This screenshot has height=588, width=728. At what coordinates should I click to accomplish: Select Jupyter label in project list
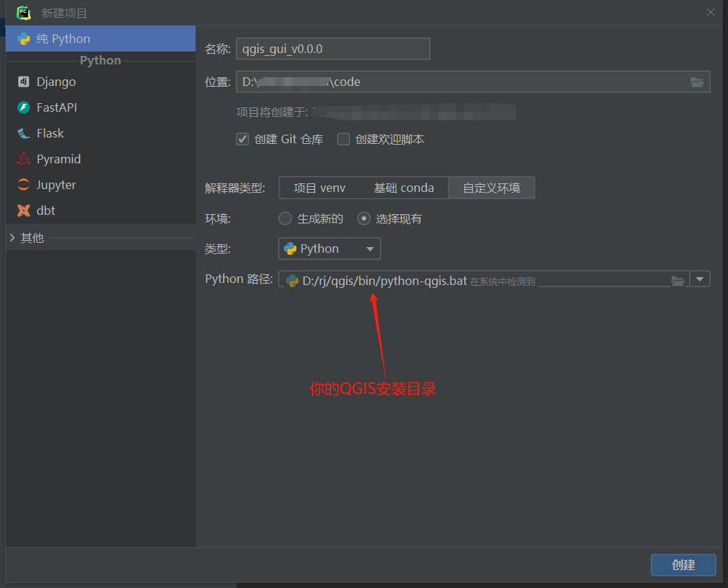(x=56, y=185)
